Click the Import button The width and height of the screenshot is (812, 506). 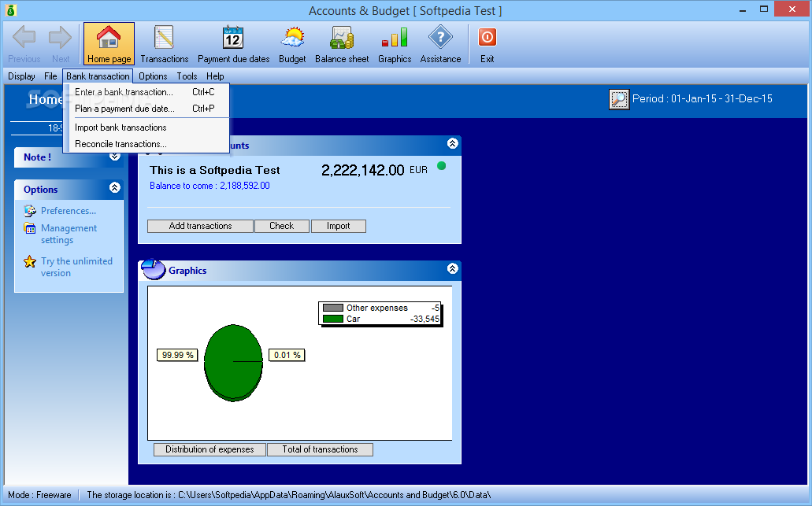338,226
